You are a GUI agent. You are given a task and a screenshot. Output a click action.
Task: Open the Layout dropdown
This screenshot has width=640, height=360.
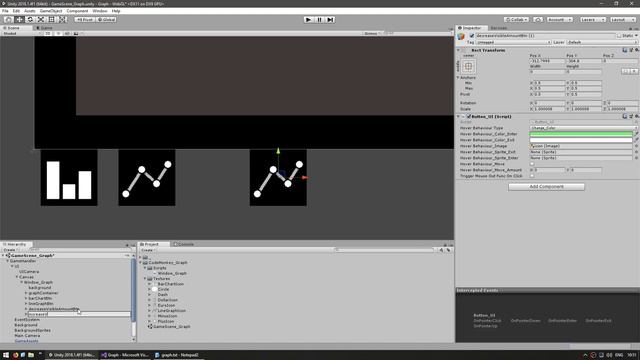click(x=622, y=20)
